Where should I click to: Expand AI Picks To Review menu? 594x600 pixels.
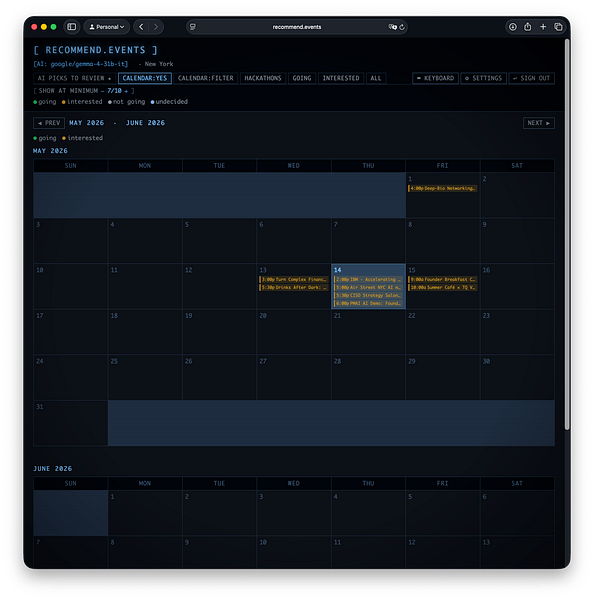point(74,78)
